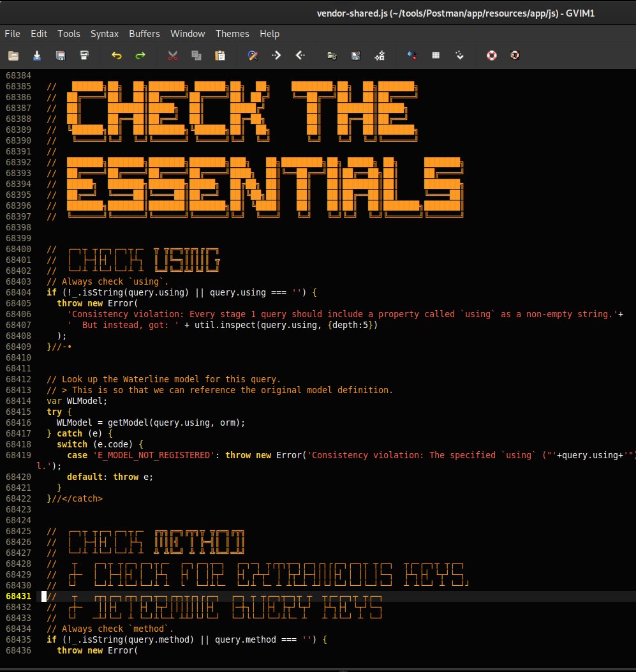Click 'util.inspect(query.using, {depth:5})' text
Screen dimensions: 636x672
click(x=286, y=325)
